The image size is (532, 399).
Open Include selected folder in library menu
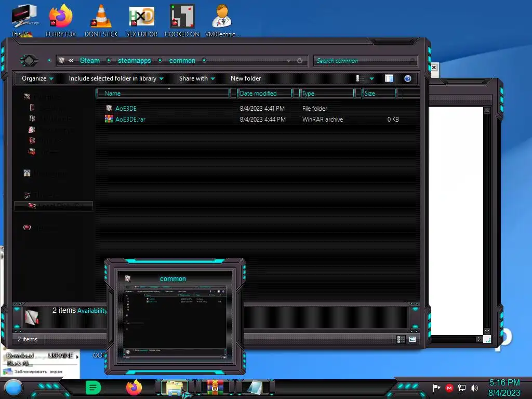[x=116, y=78]
